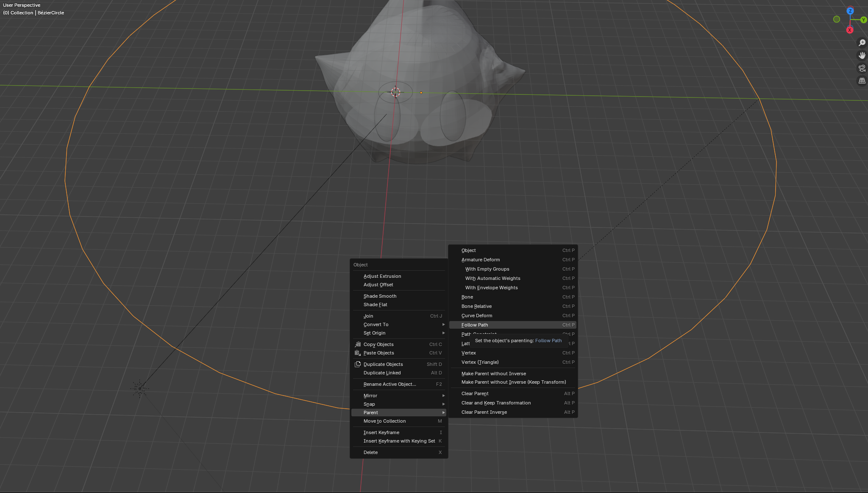
Task: Choose With Automatic Weights option
Action: [492, 278]
